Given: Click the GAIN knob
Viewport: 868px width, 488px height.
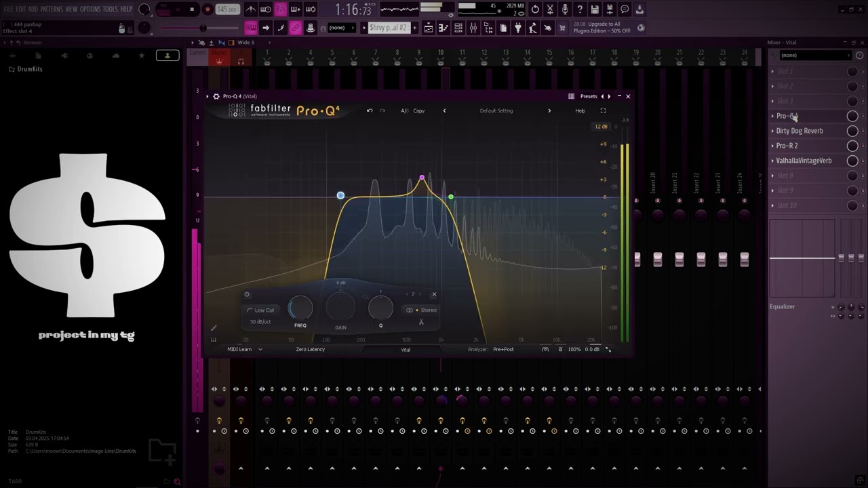Looking at the screenshot, I should (x=340, y=308).
